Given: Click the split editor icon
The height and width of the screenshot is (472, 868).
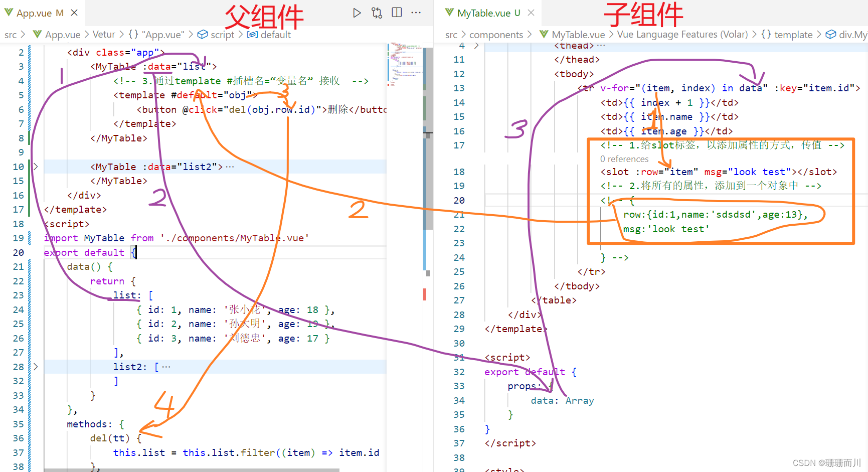Looking at the screenshot, I should click(397, 13).
